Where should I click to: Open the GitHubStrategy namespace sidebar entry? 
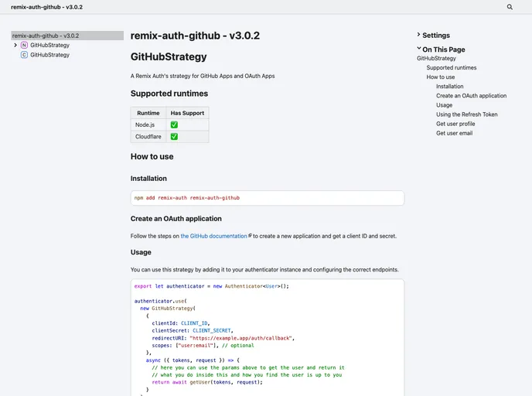pos(49,45)
